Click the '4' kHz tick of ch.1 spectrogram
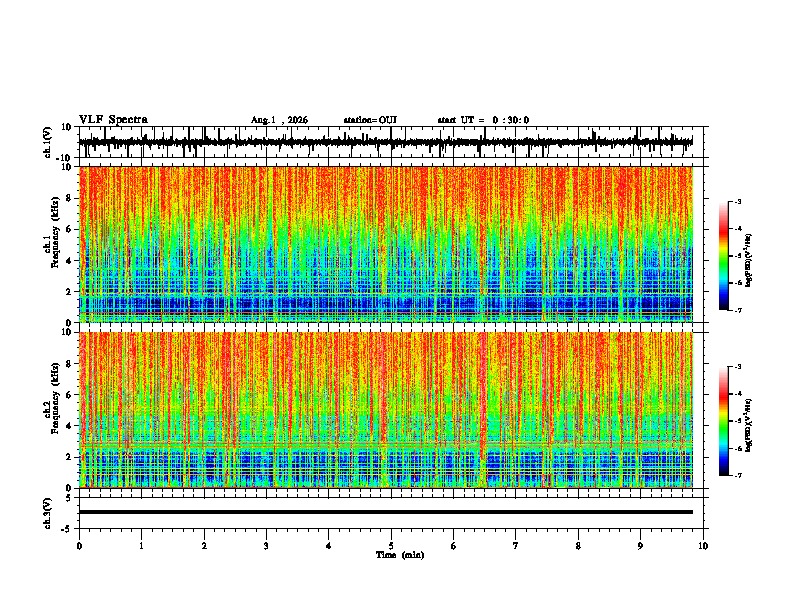Viewport: 792px width, 612px height. 70,261
